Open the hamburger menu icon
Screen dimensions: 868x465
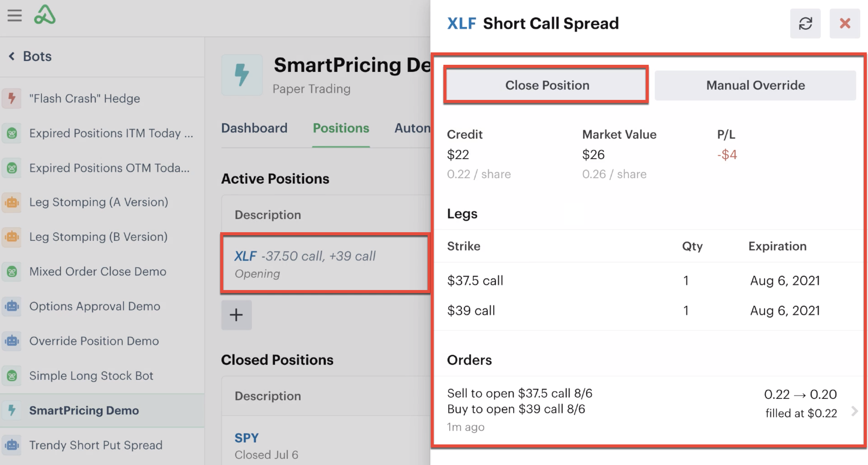15,15
